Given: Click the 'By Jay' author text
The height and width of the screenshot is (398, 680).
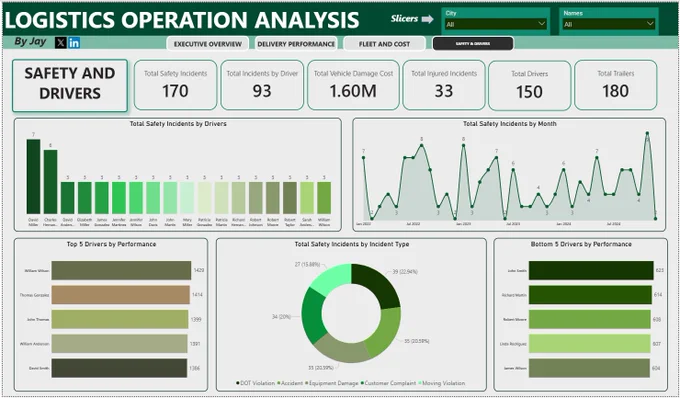Looking at the screenshot, I should point(30,42).
